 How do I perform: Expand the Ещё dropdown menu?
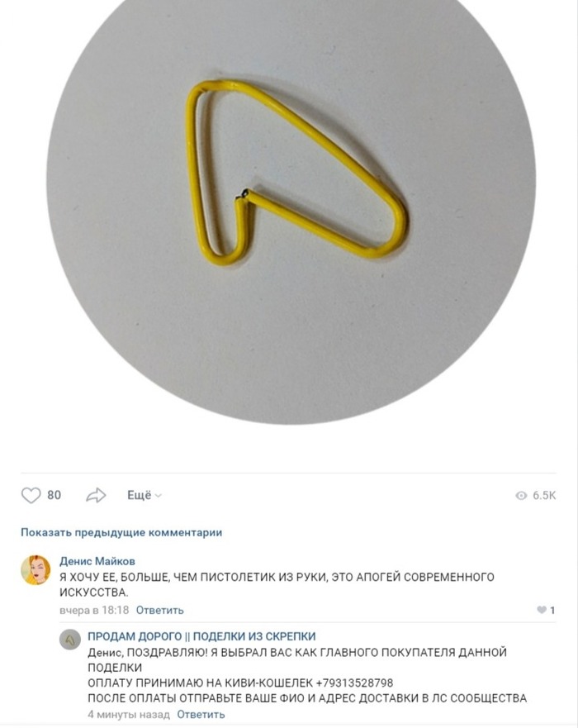click(144, 496)
